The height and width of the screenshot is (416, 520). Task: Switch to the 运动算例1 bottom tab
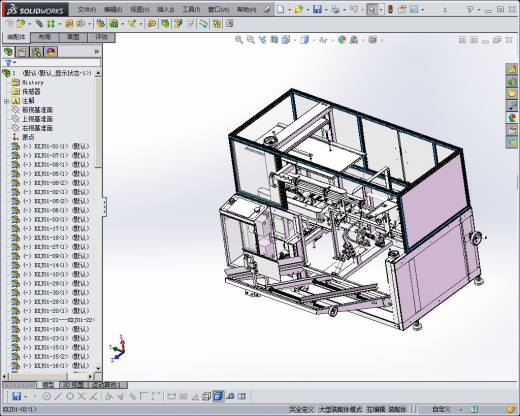(108, 385)
